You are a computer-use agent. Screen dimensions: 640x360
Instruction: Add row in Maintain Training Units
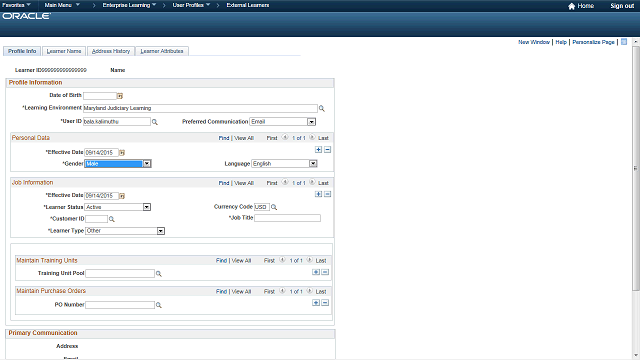pyautogui.click(x=316, y=272)
